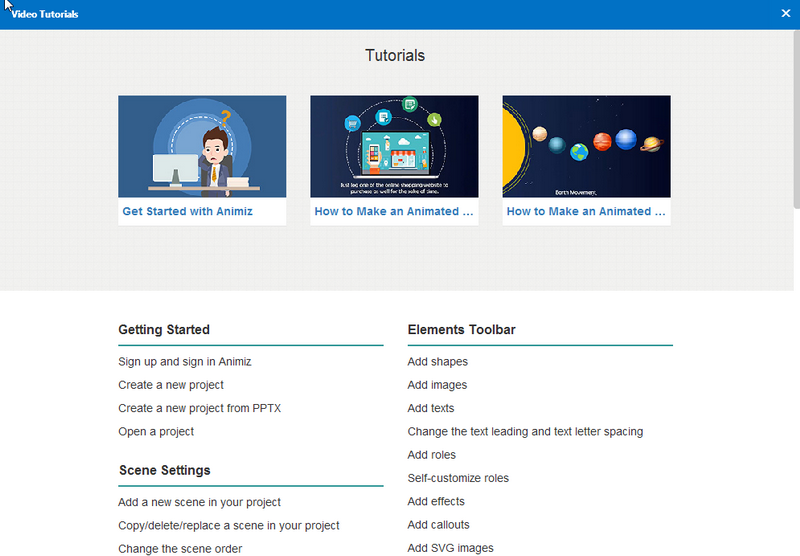The image size is (800, 556).
Task: Open 'Add a new scene in your project'
Action: coord(199,502)
